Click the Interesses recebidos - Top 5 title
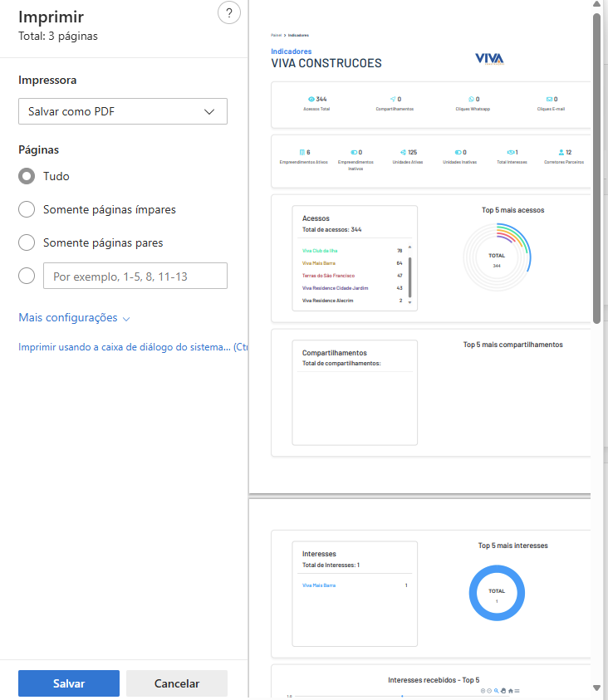608x700 pixels. (434, 680)
